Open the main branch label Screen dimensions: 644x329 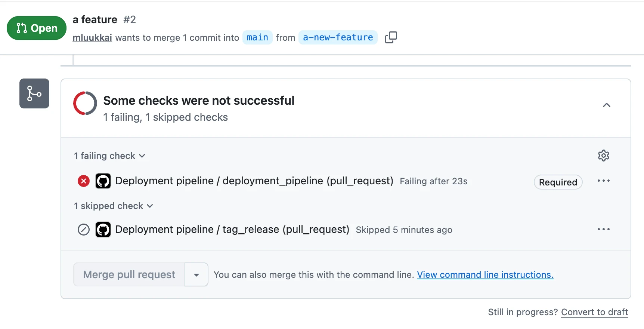tap(257, 37)
